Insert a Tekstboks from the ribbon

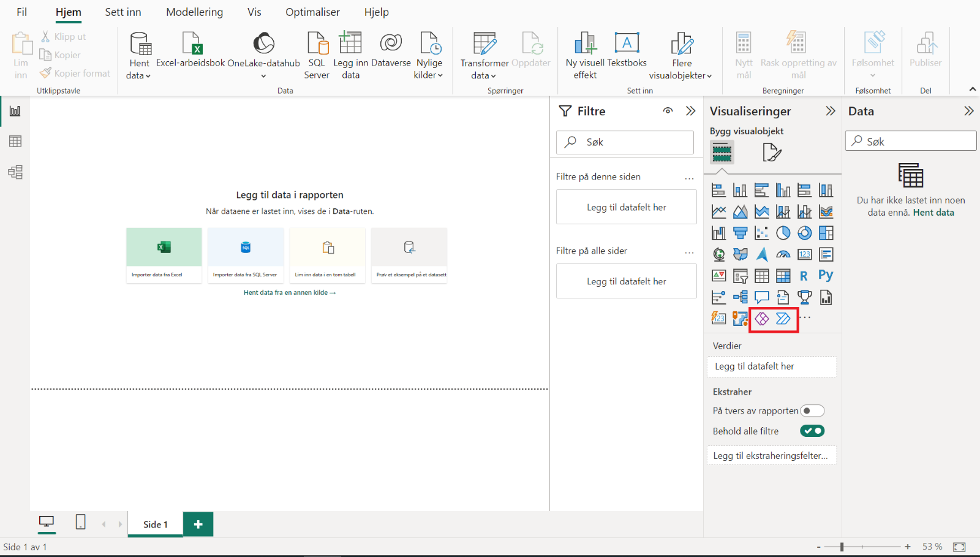627,50
